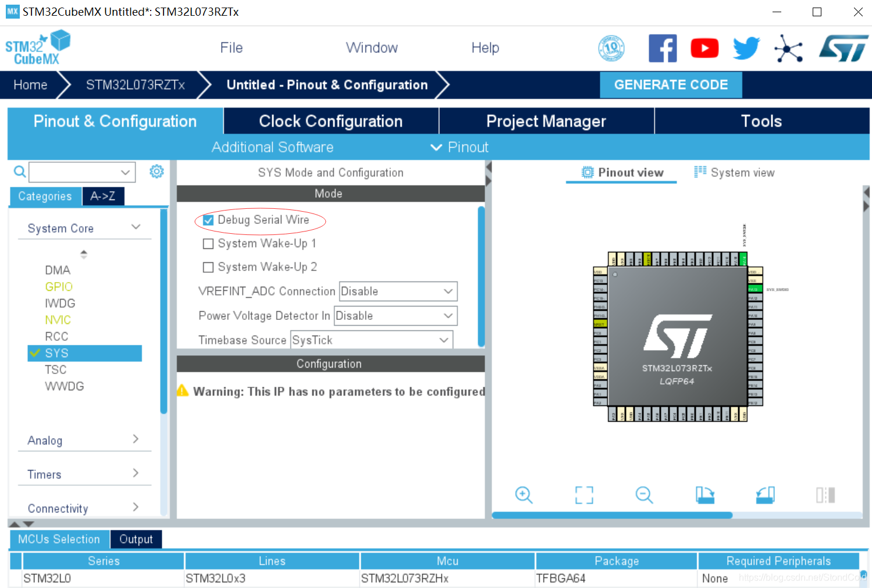Select the MCUs Selection tab
872x588 pixels.
pos(59,539)
